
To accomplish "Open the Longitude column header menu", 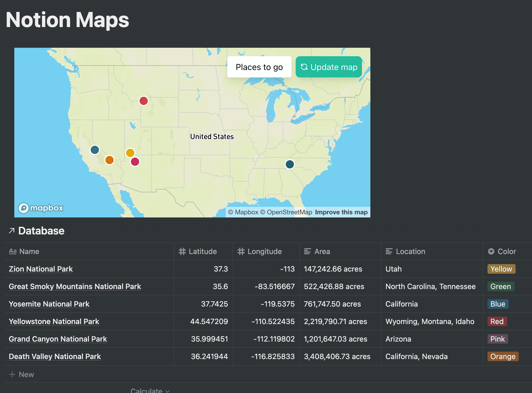I will [x=266, y=251].
